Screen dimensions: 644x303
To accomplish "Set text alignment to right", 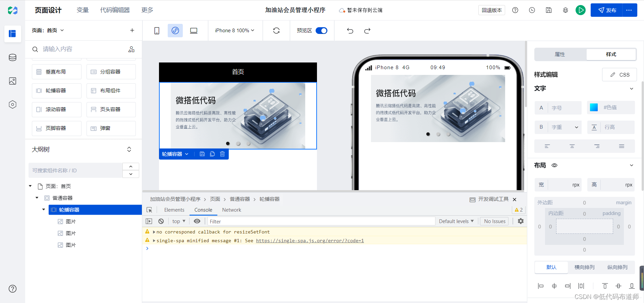I will [597, 146].
